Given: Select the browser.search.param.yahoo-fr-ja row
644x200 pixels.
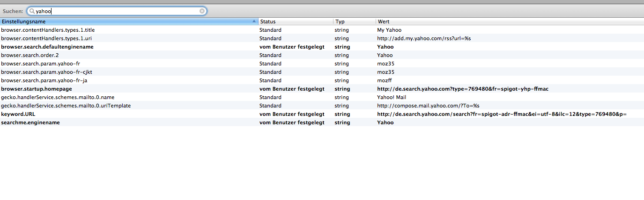Looking at the screenshot, I should coord(44,80).
